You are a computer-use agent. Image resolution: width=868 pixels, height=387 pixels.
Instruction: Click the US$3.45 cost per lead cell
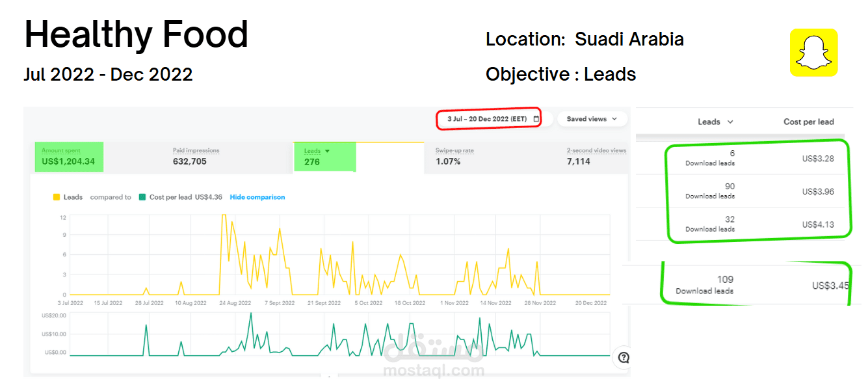tap(830, 286)
